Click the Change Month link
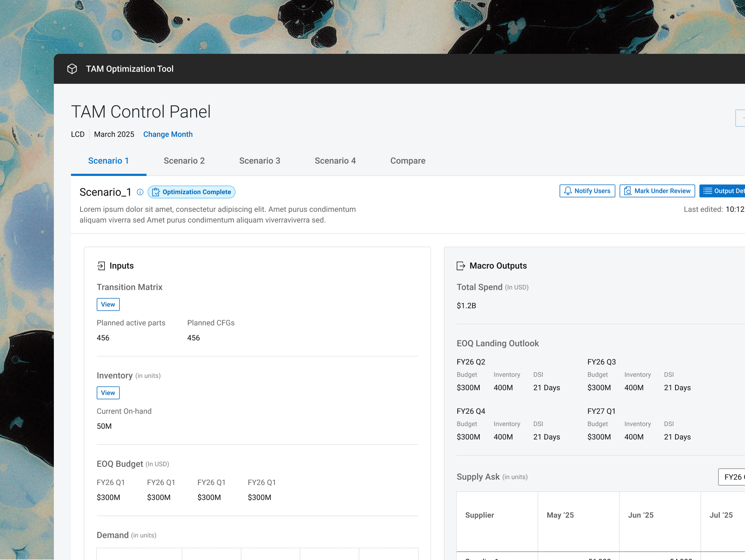The width and height of the screenshot is (745, 560). pos(168,134)
